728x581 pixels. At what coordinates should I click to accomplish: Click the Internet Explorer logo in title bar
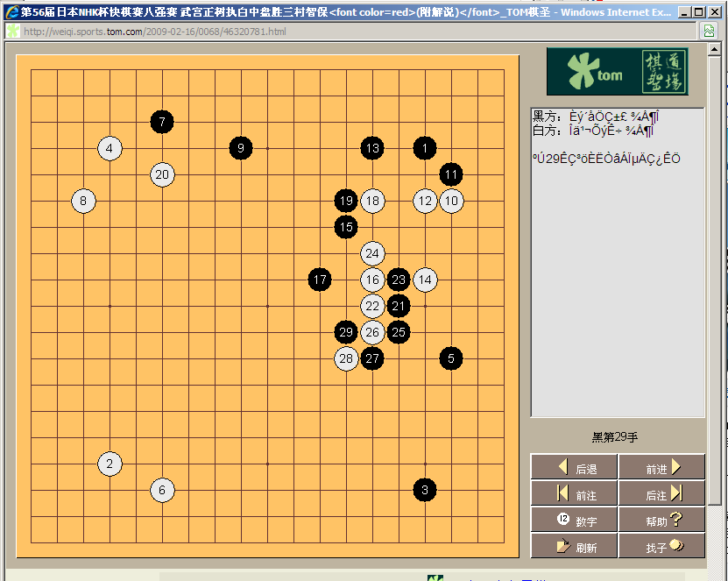(x=11, y=12)
